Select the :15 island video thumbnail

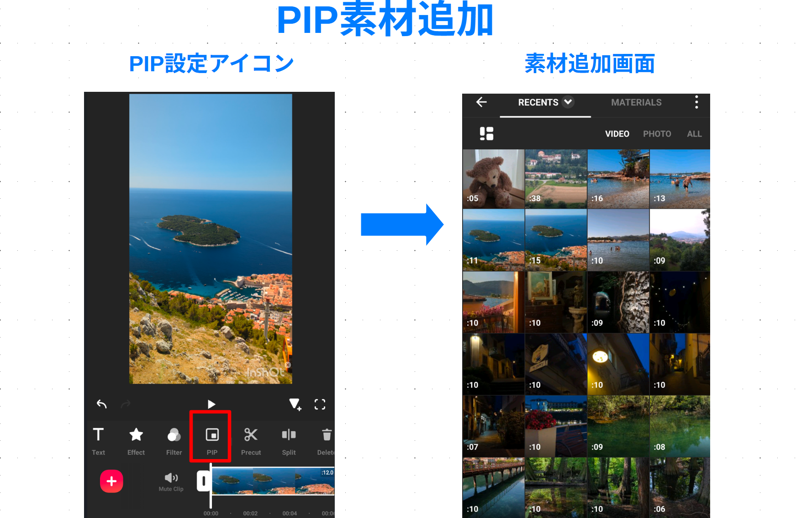(556, 240)
